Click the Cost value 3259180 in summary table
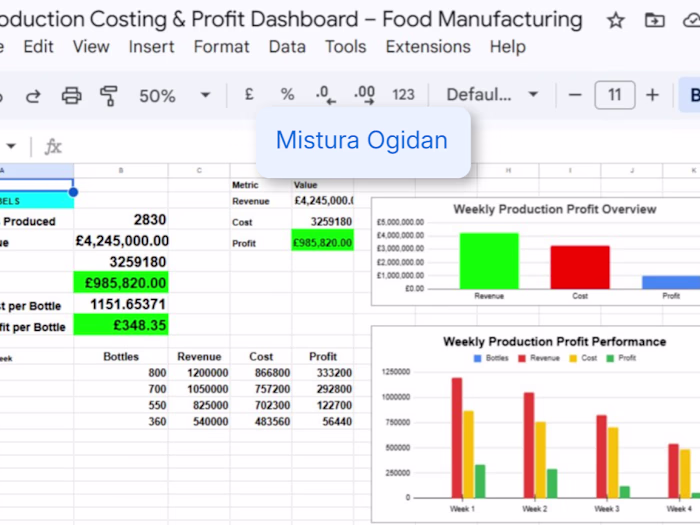The width and height of the screenshot is (700, 525). click(323, 221)
